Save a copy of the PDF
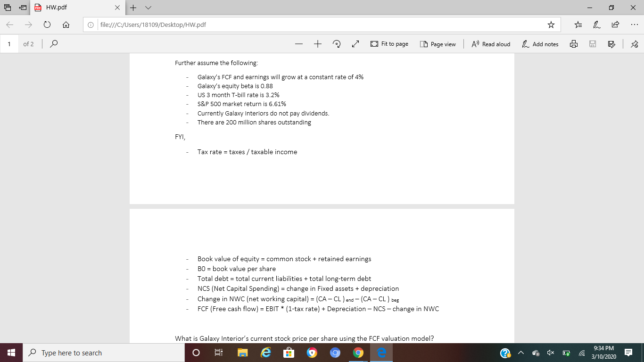 tap(592, 43)
